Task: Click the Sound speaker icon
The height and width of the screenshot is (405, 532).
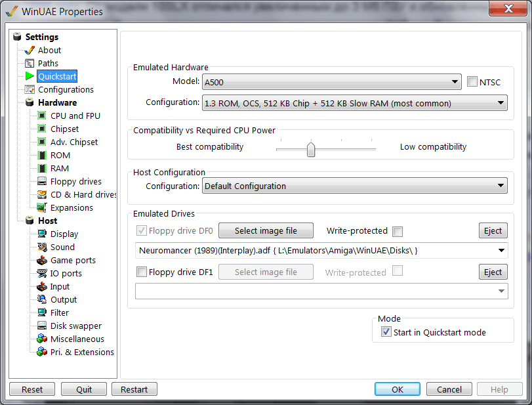Action: tap(42, 247)
